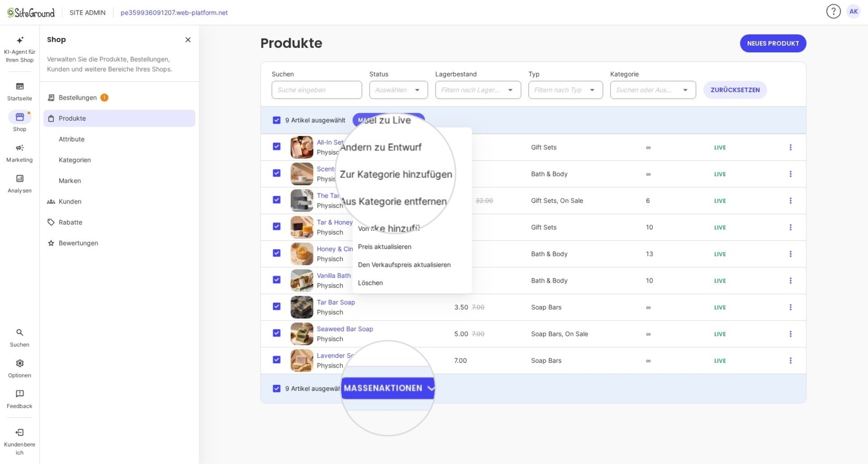
Task: Open Bestellungen in Shop menu
Action: (x=78, y=98)
